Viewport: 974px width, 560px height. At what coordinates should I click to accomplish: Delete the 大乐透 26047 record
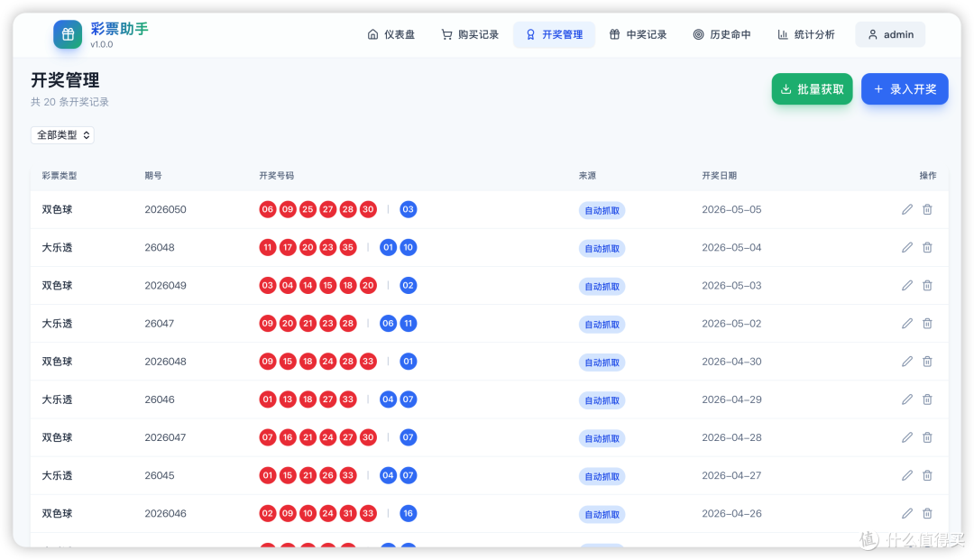(x=927, y=324)
